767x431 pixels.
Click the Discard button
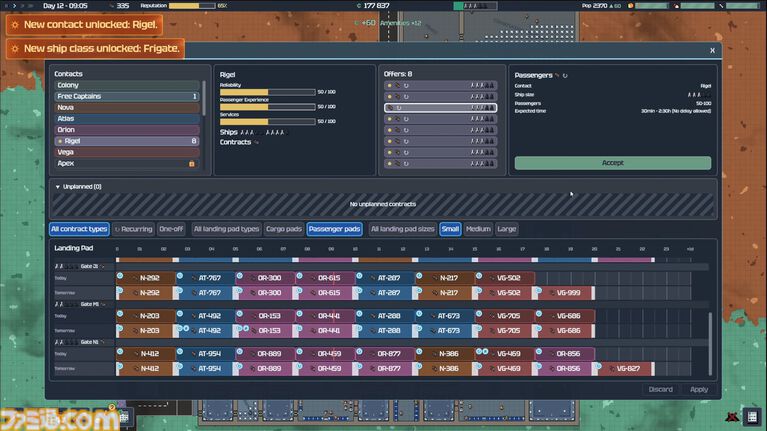point(660,390)
